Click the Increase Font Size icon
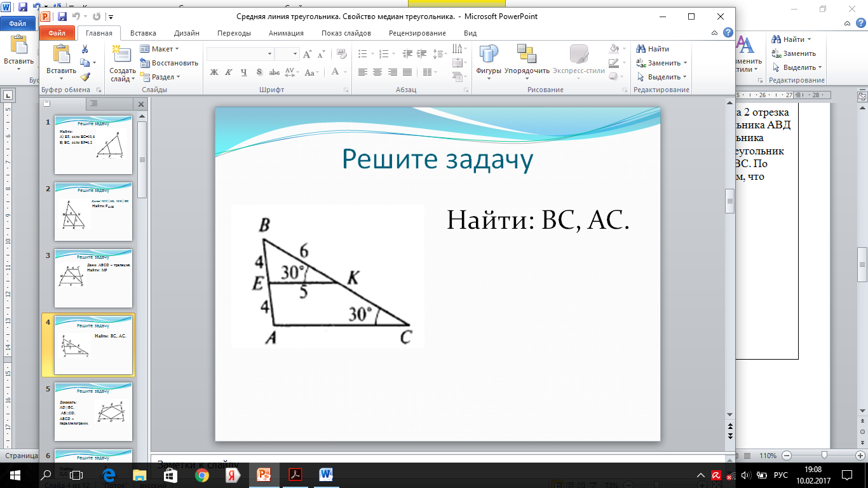 [x=309, y=54]
